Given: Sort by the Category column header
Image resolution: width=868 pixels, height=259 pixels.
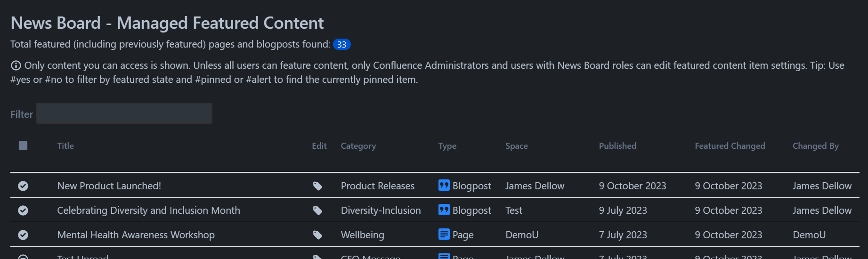Looking at the screenshot, I should 358,146.
